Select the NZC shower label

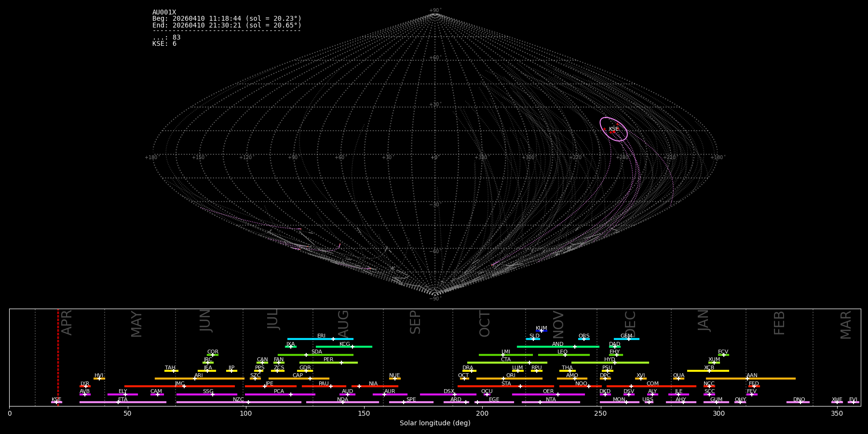point(238,400)
